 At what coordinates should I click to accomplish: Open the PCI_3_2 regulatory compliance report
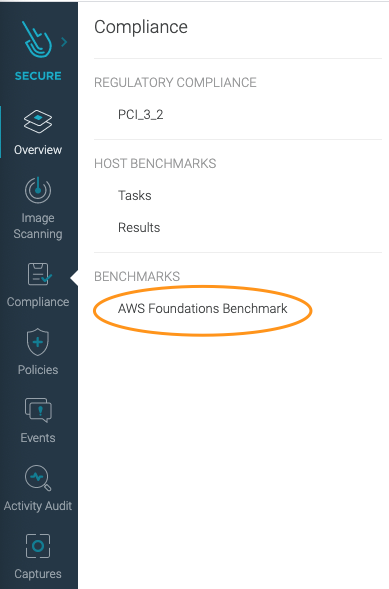tap(140, 114)
